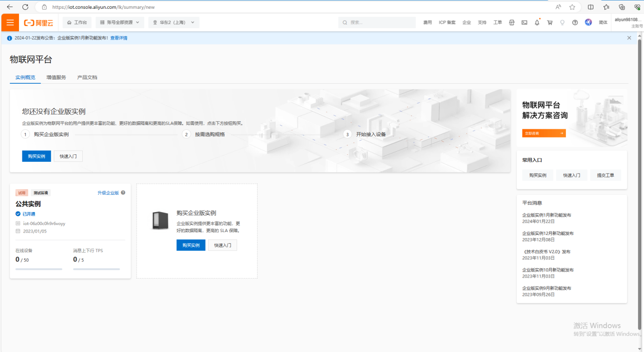Click the browser address bar URL
644x352 pixels.
point(104,7)
